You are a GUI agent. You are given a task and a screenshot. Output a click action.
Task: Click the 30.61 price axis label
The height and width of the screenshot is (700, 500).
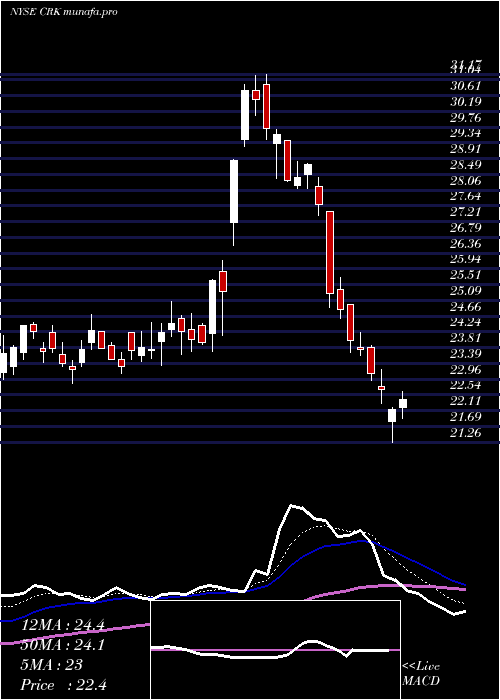[466, 86]
